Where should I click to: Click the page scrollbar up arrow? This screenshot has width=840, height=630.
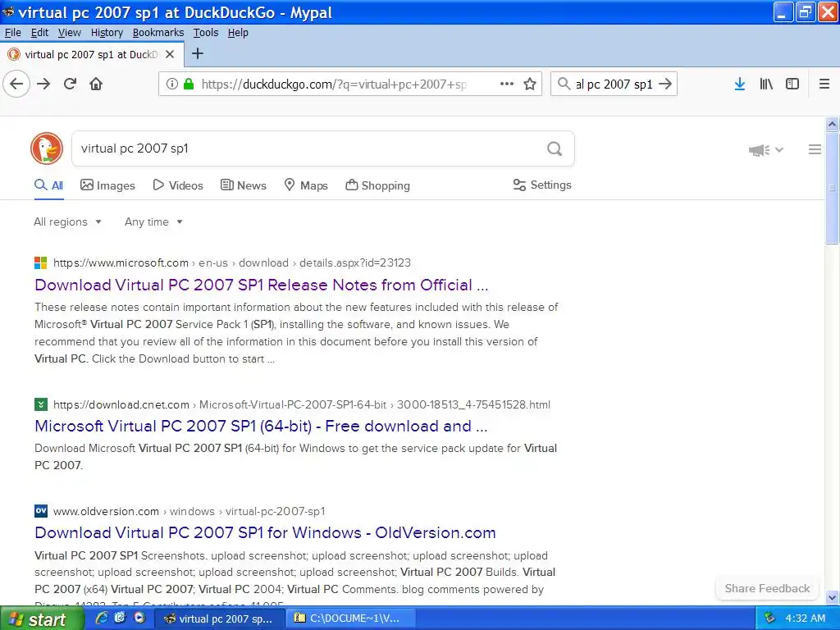pos(832,125)
